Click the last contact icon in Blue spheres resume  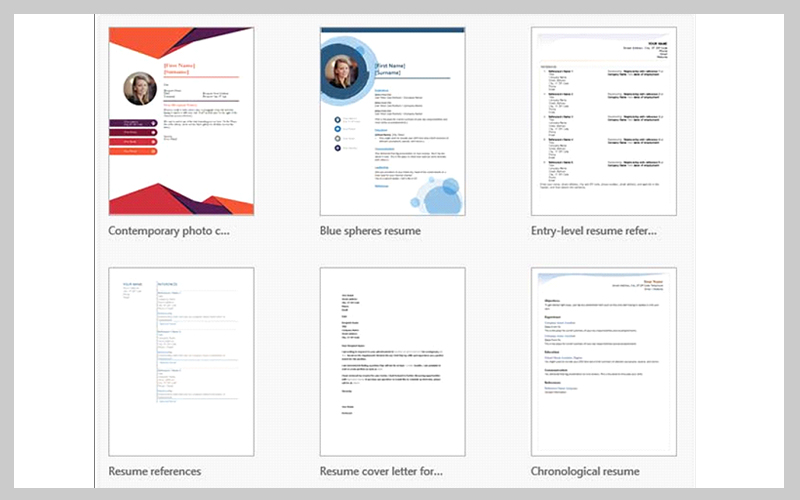click(x=339, y=148)
